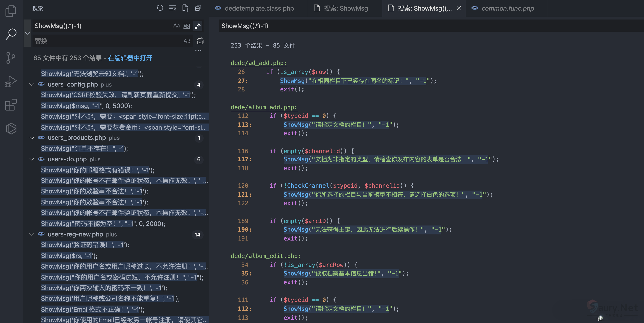Select result ShowMsg('Email格式不正确！'

tap(93, 309)
